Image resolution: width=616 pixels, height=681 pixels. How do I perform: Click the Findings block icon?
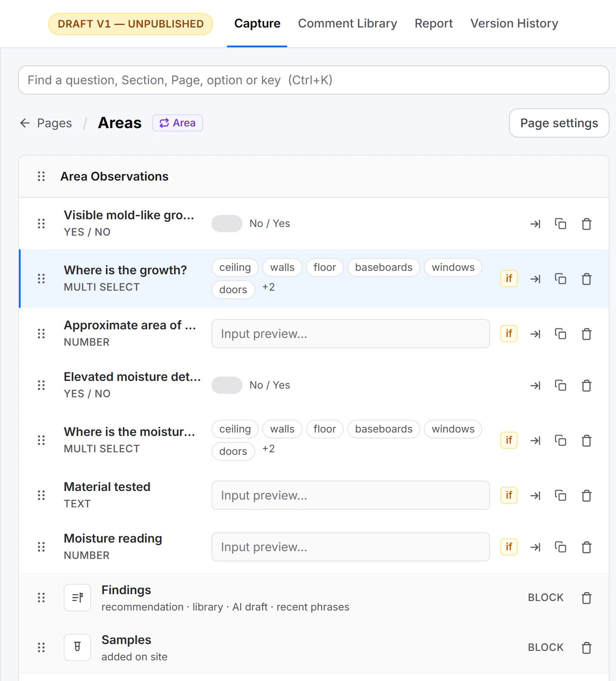click(x=77, y=597)
